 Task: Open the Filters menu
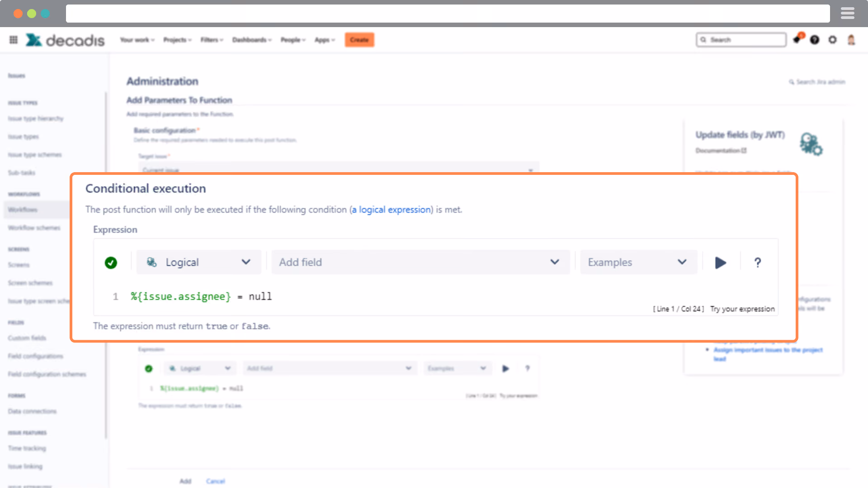click(212, 40)
